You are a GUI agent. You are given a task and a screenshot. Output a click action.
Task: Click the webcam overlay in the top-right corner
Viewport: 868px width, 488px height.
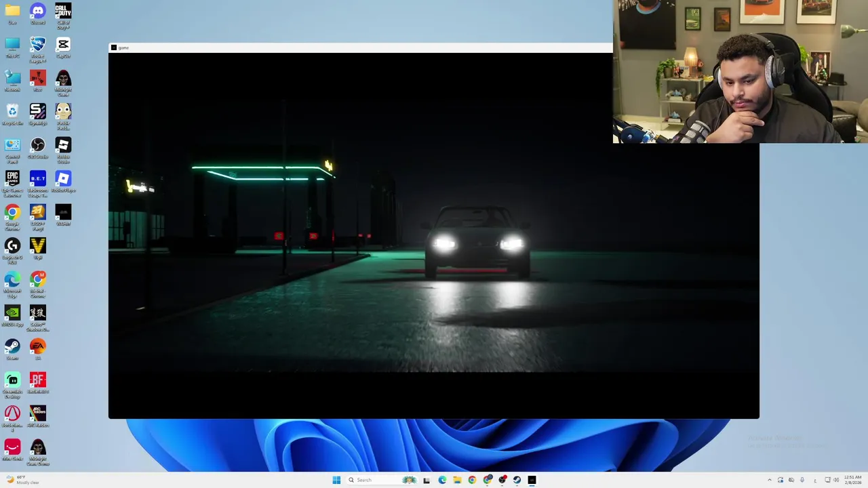741,71
